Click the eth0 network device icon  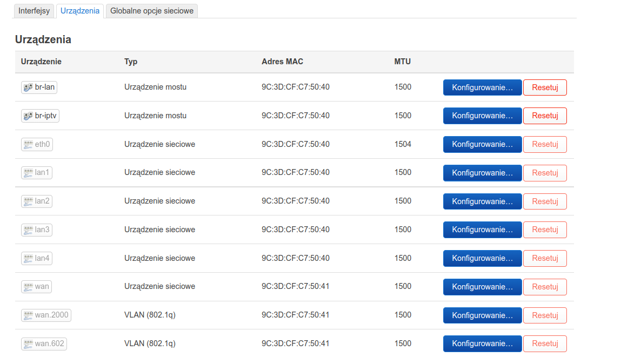click(28, 144)
